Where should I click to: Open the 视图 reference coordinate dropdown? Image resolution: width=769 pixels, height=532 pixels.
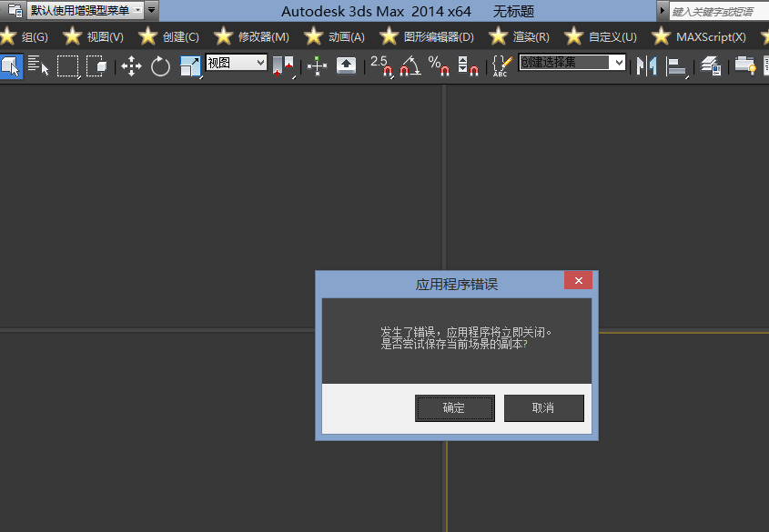tap(237, 63)
